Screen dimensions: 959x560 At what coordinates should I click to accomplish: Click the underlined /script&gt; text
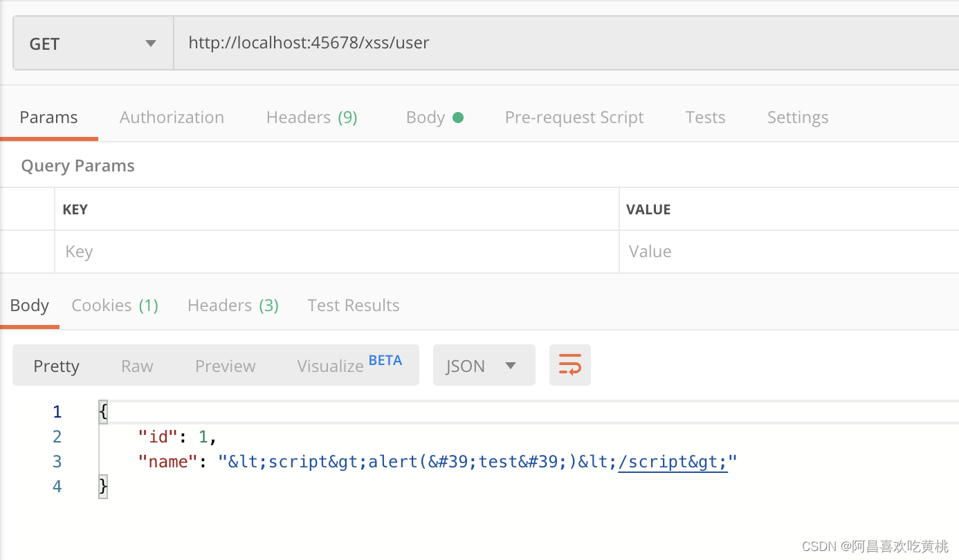(673, 462)
